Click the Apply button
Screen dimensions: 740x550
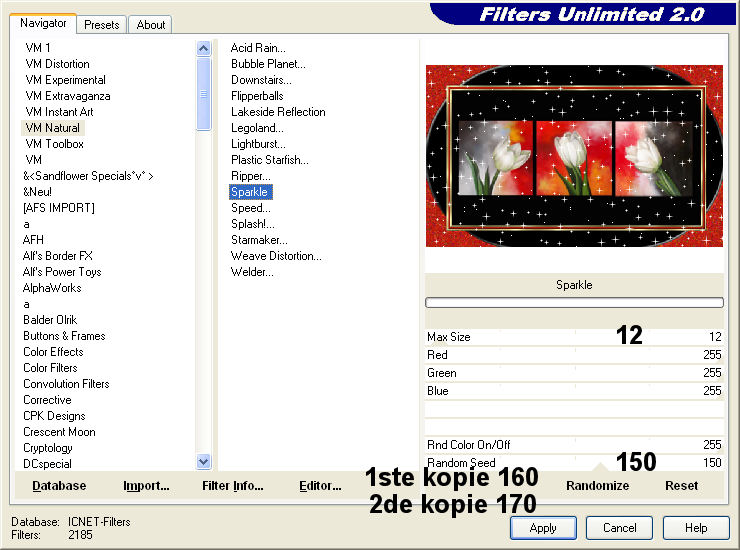pos(543,528)
